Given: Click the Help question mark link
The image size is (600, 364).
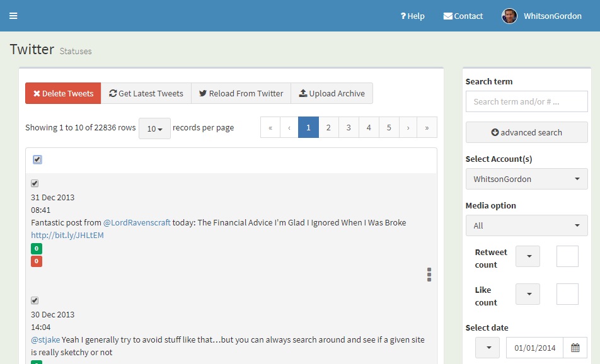Looking at the screenshot, I should (413, 16).
